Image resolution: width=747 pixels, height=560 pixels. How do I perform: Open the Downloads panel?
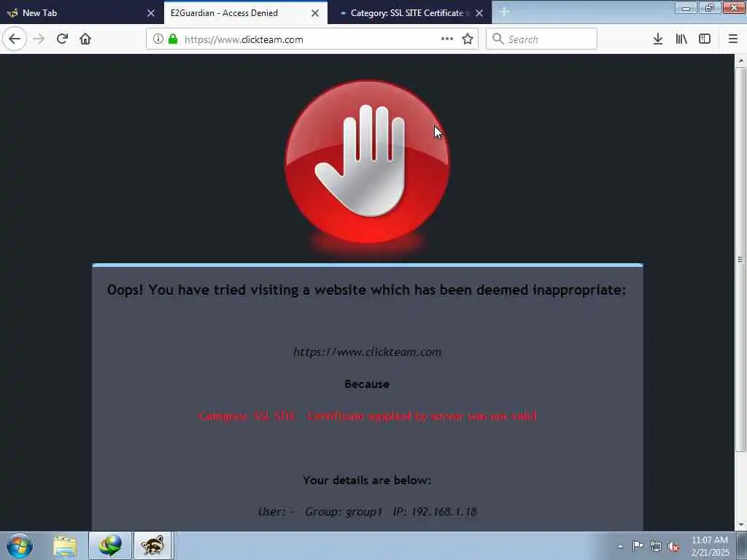(657, 39)
